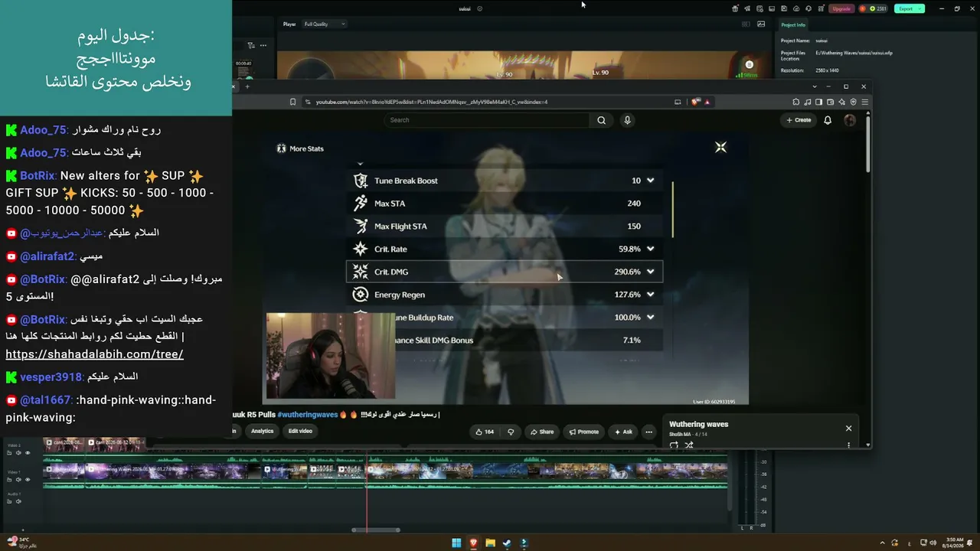Click the Filmora timeline horizontal scrollbar
Image resolution: width=980 pixels, height=551 pixels.
376,530
